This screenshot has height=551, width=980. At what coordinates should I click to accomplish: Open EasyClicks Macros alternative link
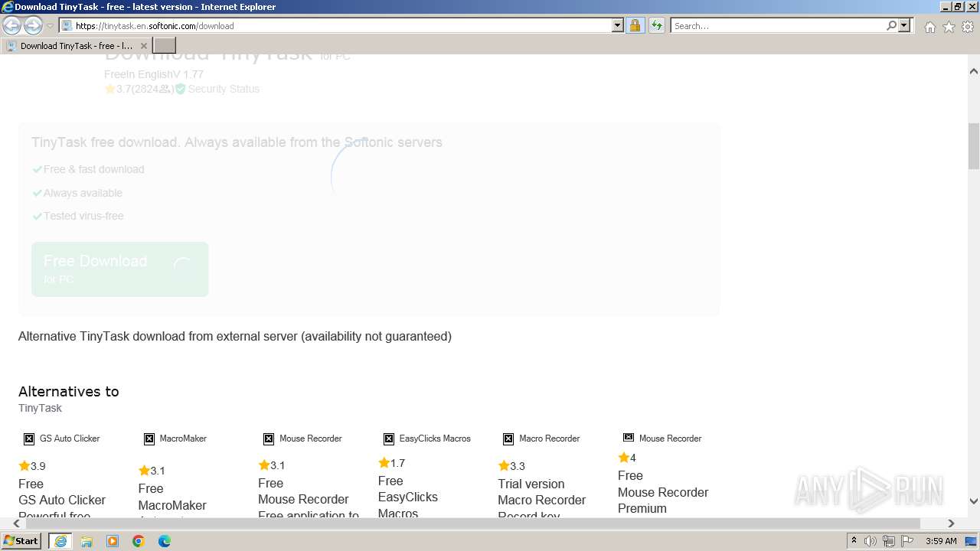[408, 504]
